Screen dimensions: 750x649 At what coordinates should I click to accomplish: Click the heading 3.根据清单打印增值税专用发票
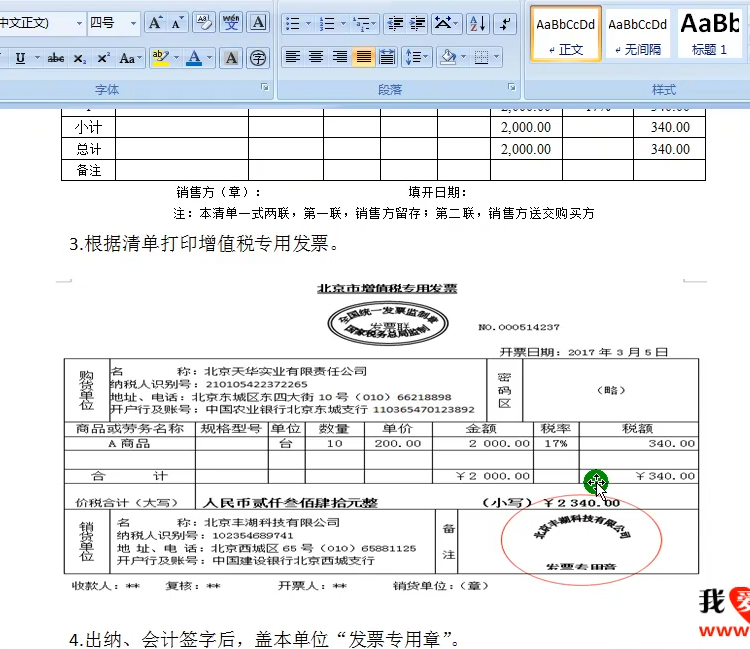[204, 244]
